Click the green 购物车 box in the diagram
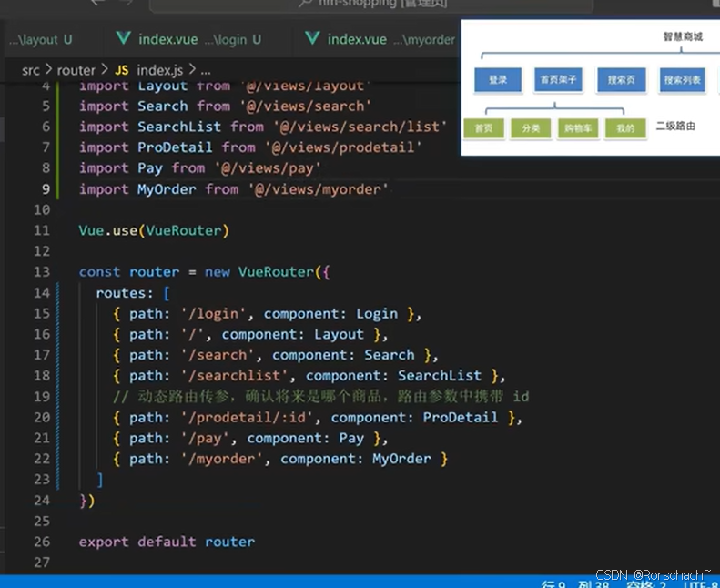The width and height of the screenshot is (720, 588). pyautogui.click(x=578, y=128)
